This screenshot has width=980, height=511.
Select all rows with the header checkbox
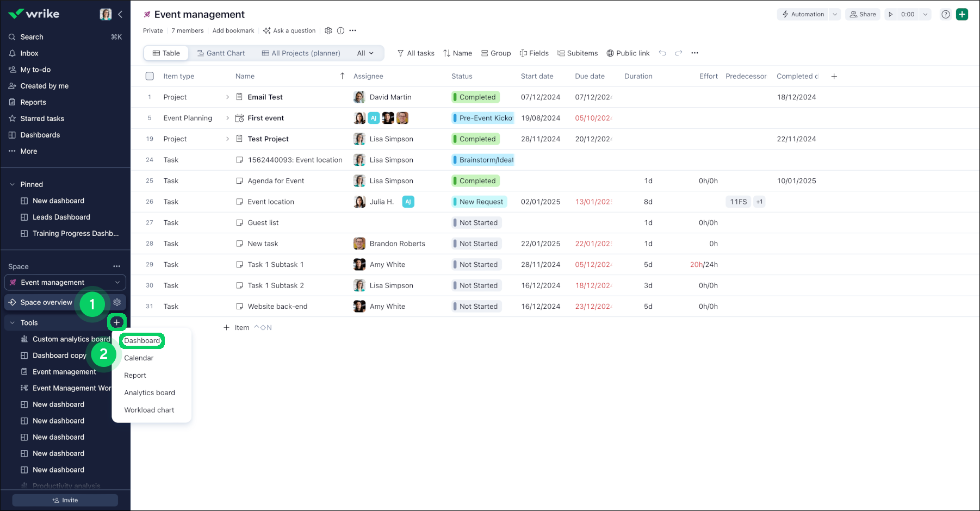(150, 76)
